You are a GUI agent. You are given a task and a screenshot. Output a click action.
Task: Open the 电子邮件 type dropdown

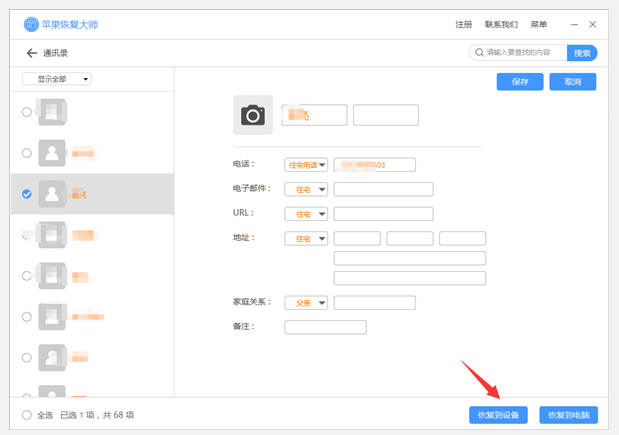tap(306, 189)
